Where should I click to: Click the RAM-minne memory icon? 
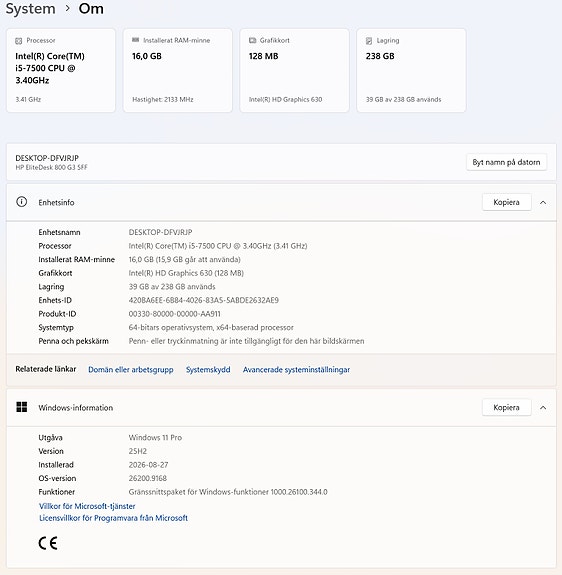coord(136,40)
